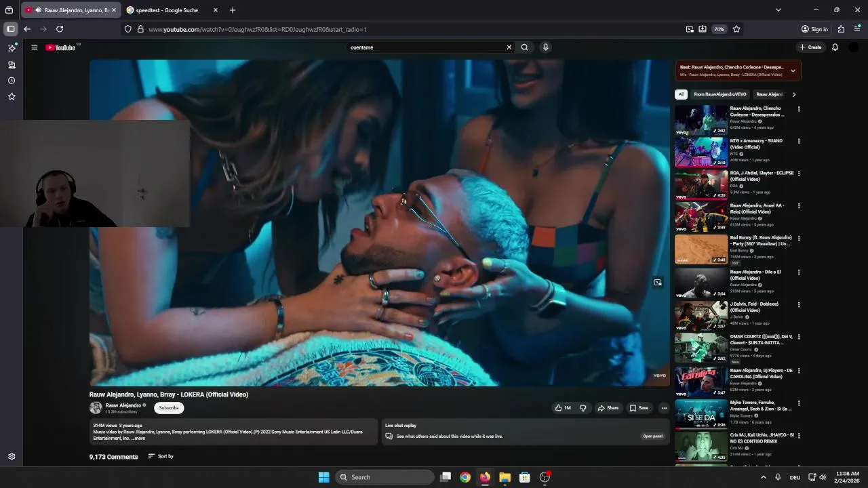Show the list of all open tabs
This screenshot has height=488, width=868.
pyautogui.click(x=778, y=10)
